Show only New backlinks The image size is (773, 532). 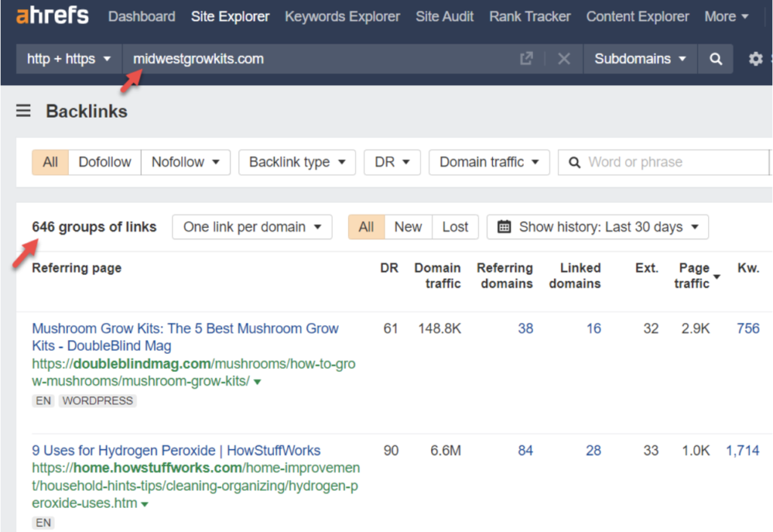pos(408,226)
